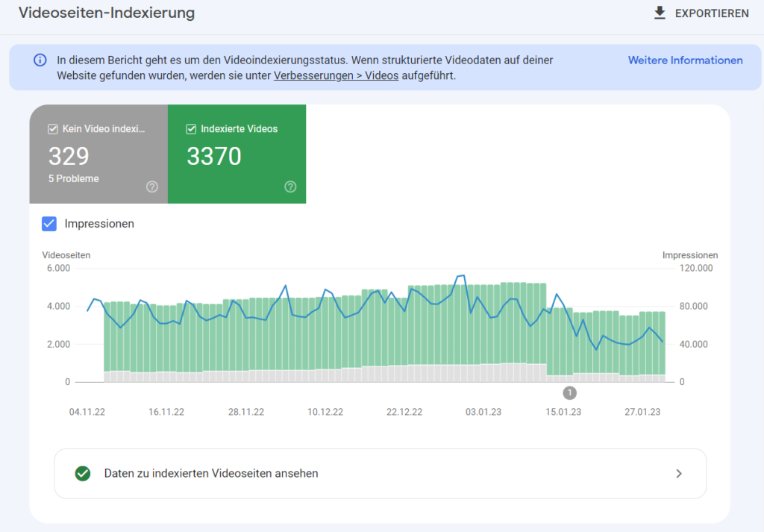764x532 pixels.
Task: Uncheck the Impressionen checkbox
Action: [49, 223]
